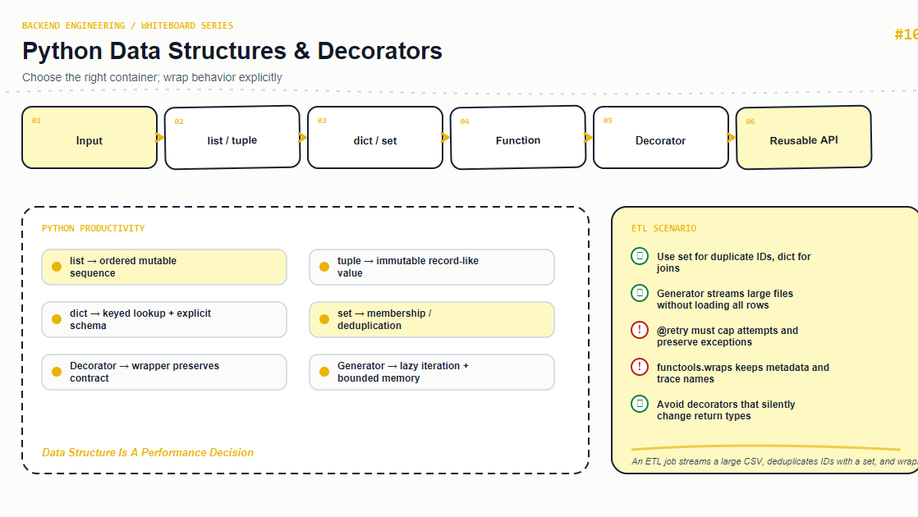Click step number 03 on the dict / set card
The height and width of the screenshot is (517, 918).
(x=322, y=121)
